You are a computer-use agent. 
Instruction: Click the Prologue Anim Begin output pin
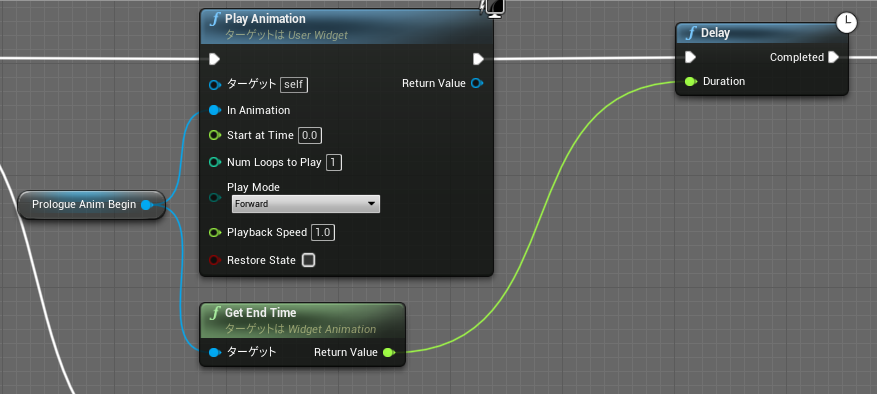point(147,205)
